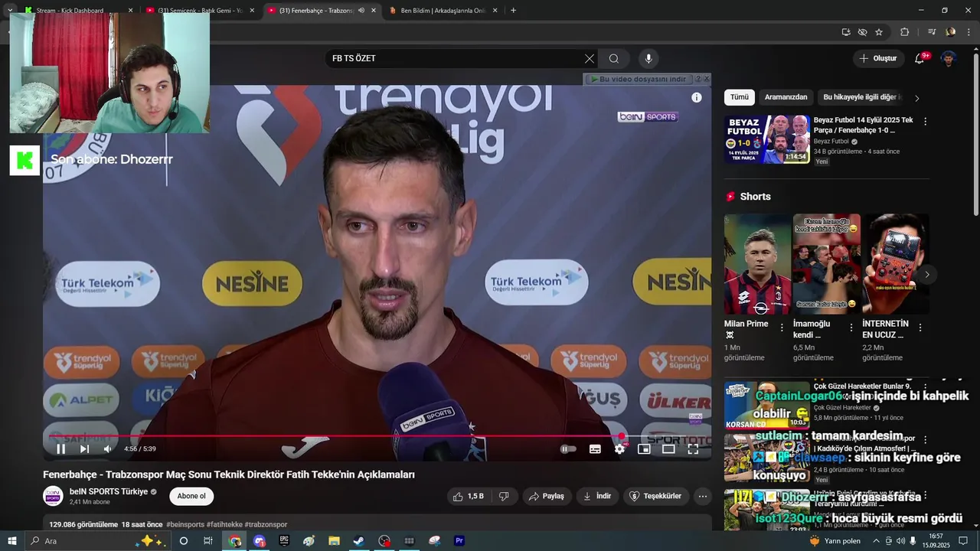Image resolution: width=980 pixels, height=551 pixels.
Task: Toggle subtitles on the video
Action: pos(595,449)
